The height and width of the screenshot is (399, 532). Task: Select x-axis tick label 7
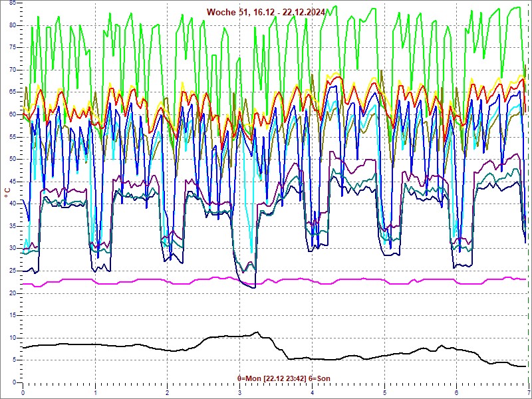[x=528, y=392]
